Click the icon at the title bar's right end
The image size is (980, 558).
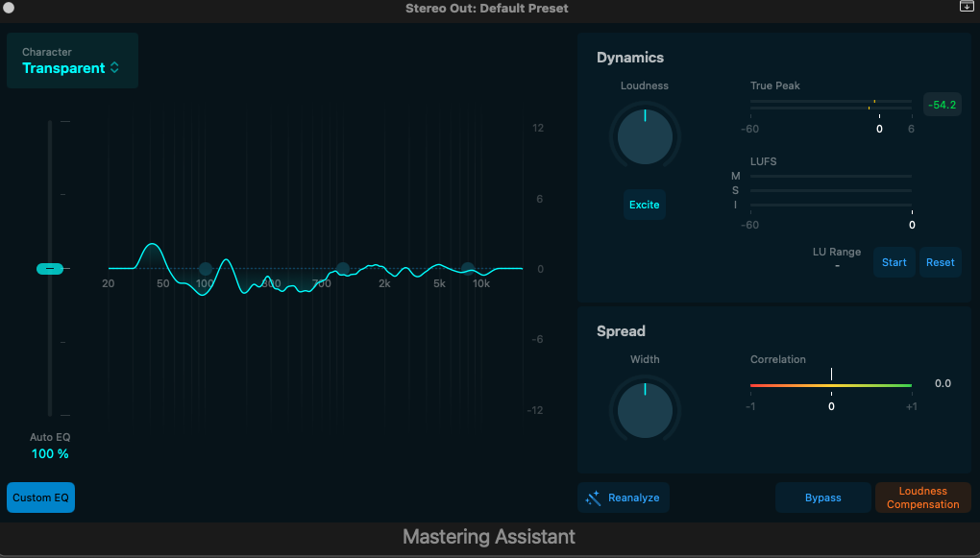point(967,7)
